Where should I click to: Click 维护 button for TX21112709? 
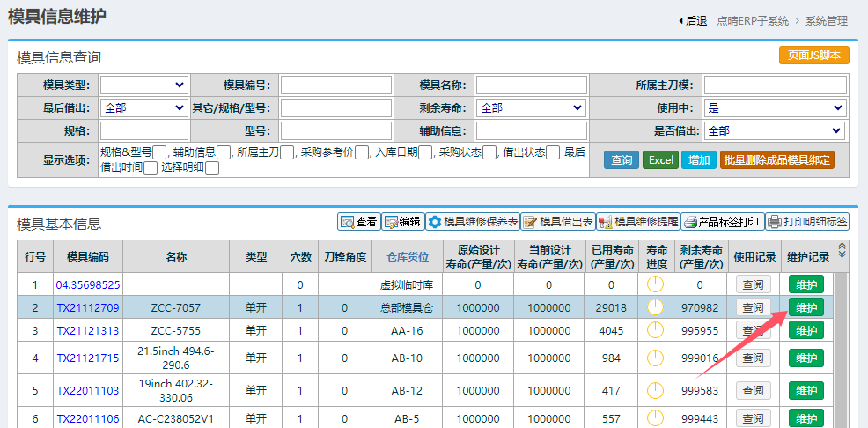click(x=806, y=307)
